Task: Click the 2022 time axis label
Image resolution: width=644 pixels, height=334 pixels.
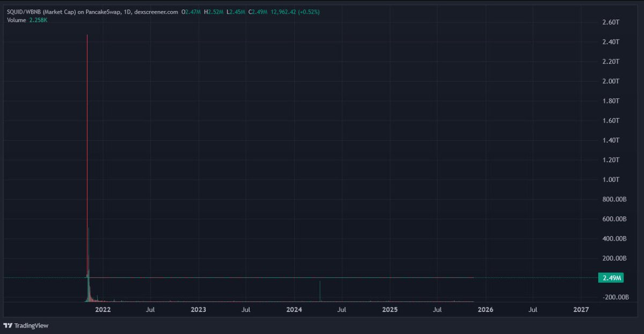Action: point(103,309)
